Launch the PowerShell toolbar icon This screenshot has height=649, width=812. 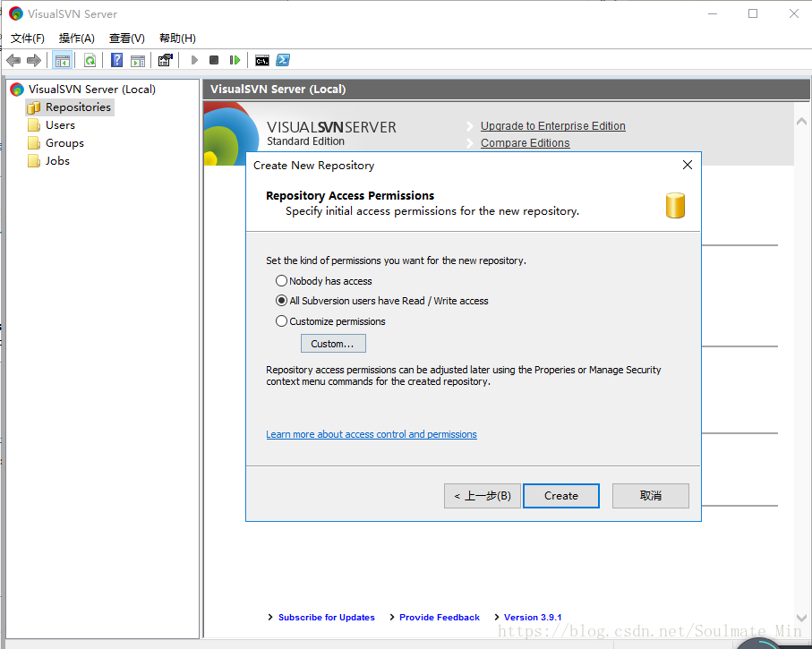(283, 60)
